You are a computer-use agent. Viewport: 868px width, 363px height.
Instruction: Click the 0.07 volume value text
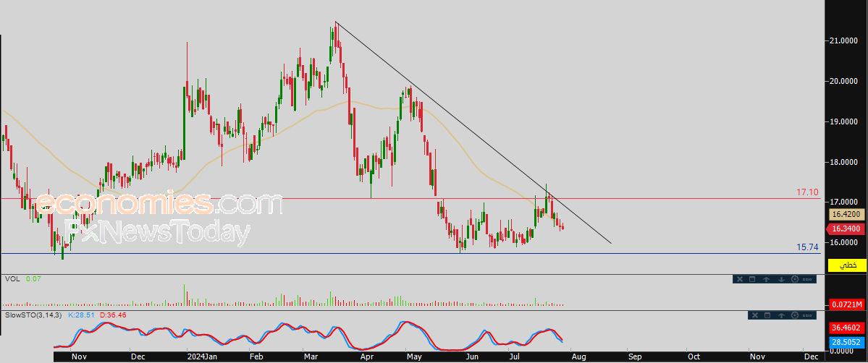click(33, 279)
